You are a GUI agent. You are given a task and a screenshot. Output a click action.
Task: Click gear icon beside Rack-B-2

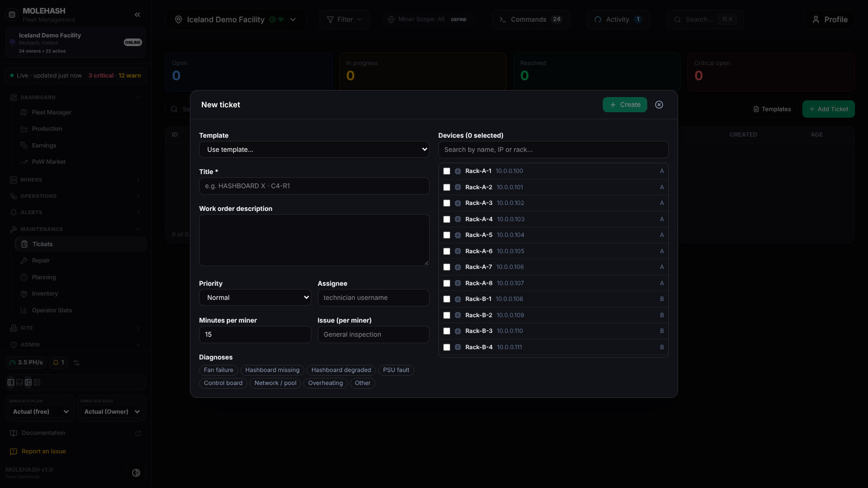[458, 316]
